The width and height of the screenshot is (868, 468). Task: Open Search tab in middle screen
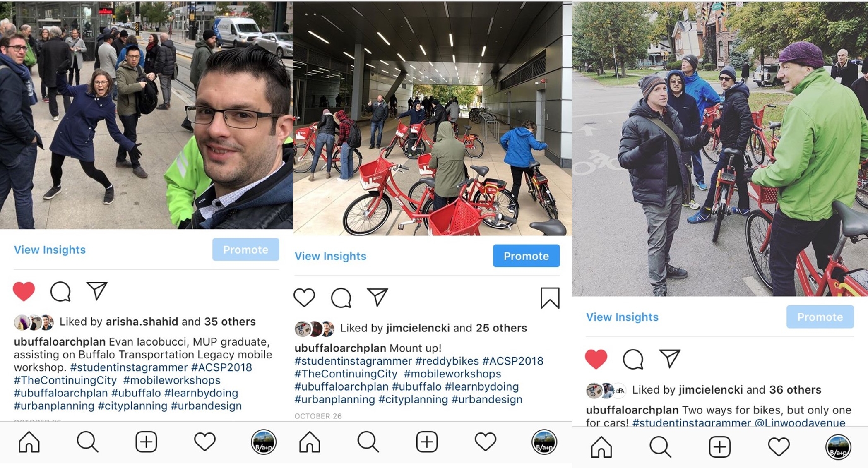tap(368, 442)
